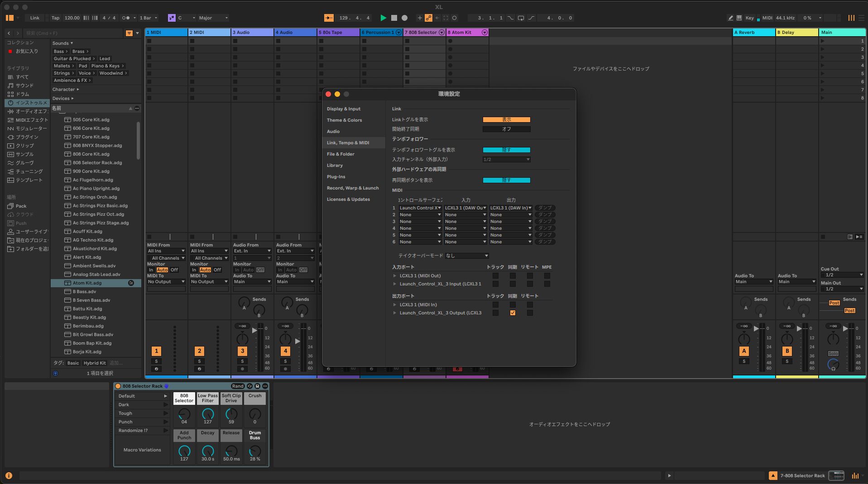Toggle the Loop switch in transport bar
Image resolution: width=868 pixels, height=484 pixels.
pyautogui.click(x=521, y=18)
